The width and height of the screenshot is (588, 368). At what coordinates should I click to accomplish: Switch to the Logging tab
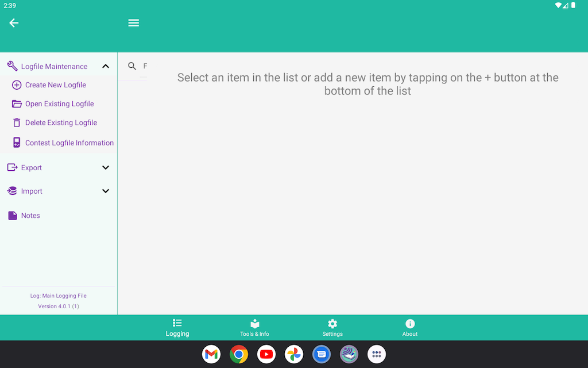(177, 328)
